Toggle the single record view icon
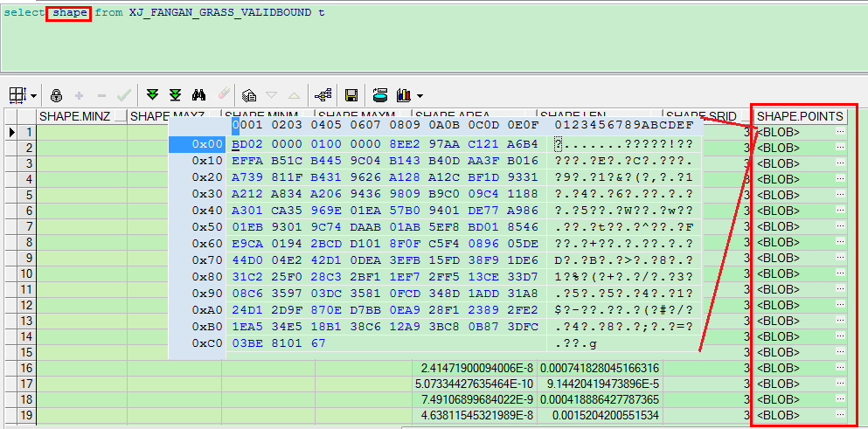 pos(249,95)
